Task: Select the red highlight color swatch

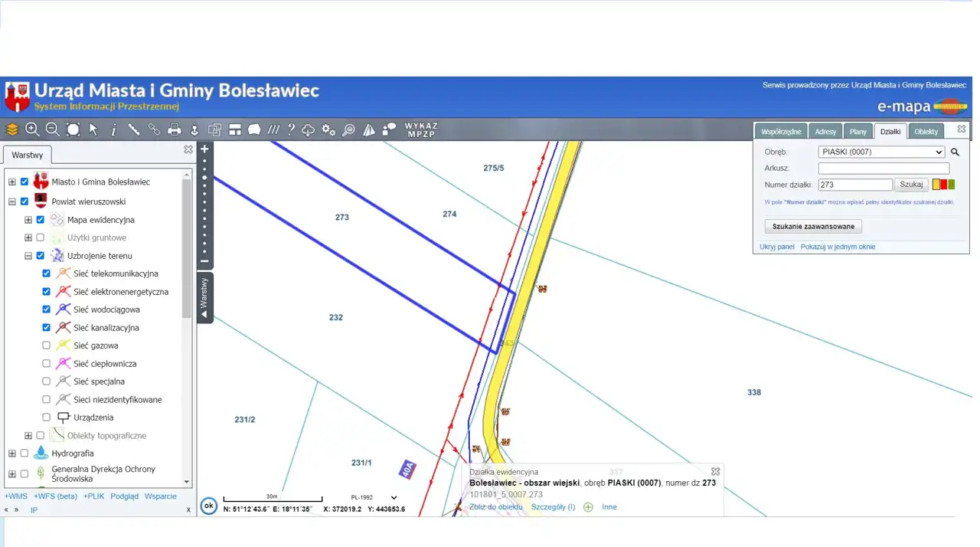Action: pos(944,185)
